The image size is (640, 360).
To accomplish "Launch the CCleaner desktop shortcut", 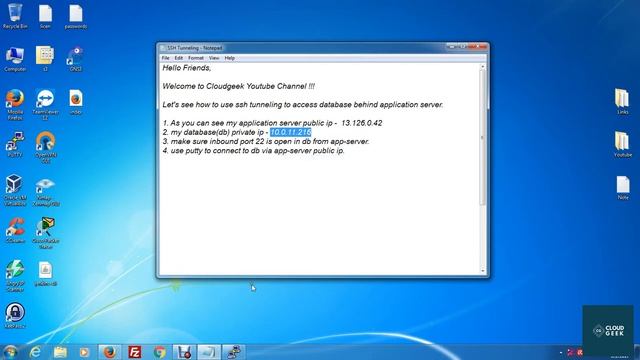I will tap(15, 231).
